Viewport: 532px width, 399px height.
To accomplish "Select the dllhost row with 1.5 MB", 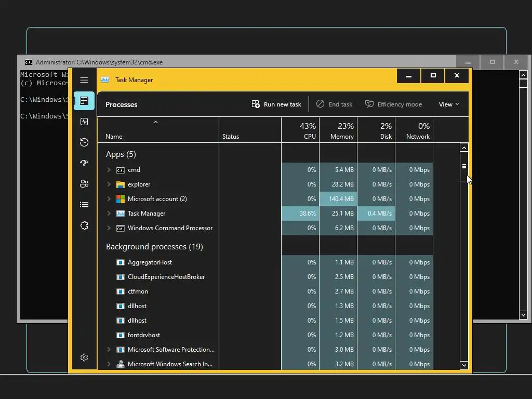I will [x=265, y=321].
